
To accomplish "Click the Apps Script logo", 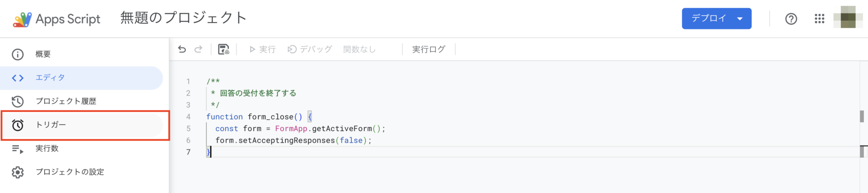I will click(x=22, y=19).
